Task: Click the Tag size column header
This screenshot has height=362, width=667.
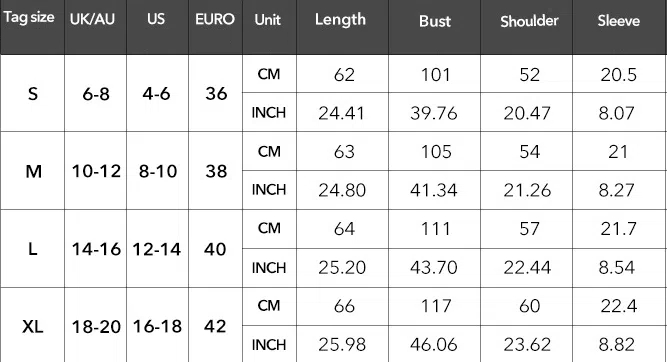Action: (29, 18)
